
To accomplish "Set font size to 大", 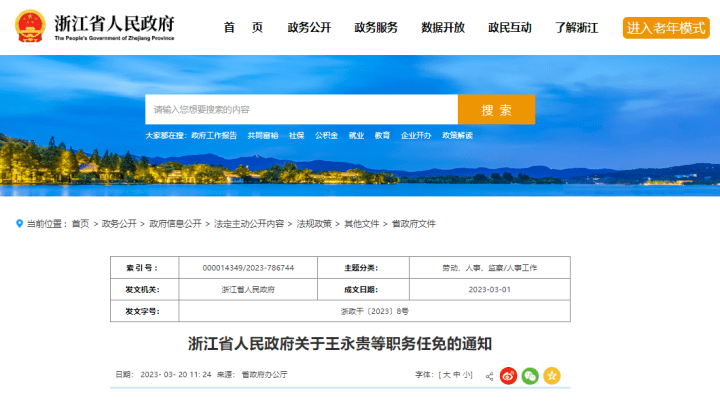I will 447,375.
